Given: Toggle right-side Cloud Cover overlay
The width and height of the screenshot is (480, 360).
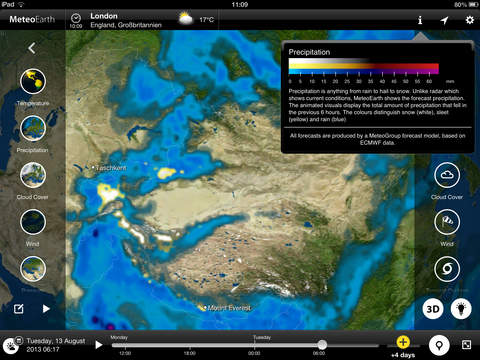Looking at the screenshot, I should [447, 175].
